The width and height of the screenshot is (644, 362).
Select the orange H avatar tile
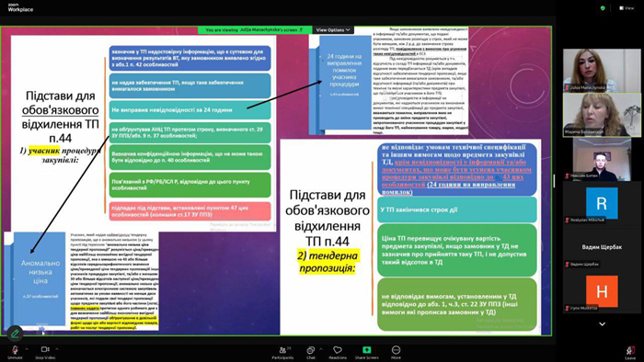point(602,291)
